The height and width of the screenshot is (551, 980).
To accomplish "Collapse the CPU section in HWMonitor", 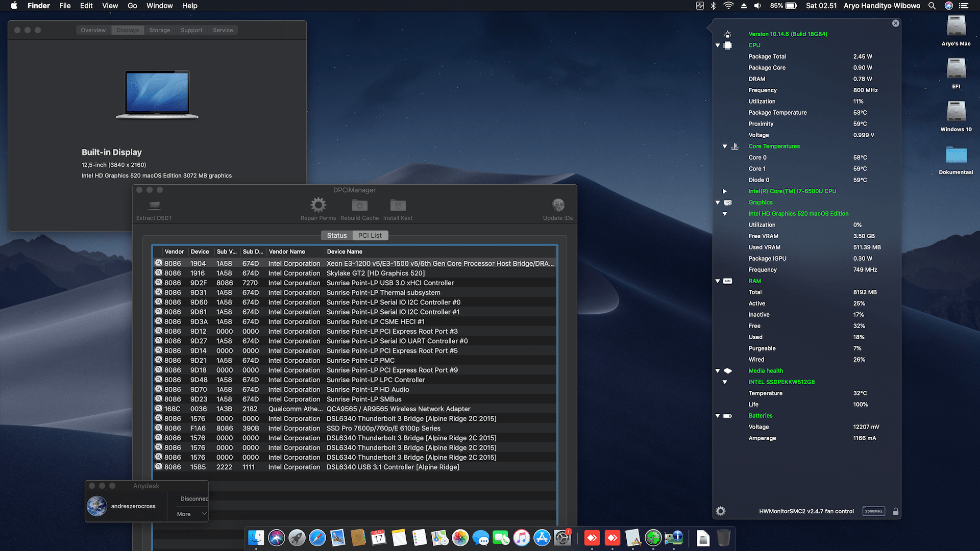I will pos(718,45).
